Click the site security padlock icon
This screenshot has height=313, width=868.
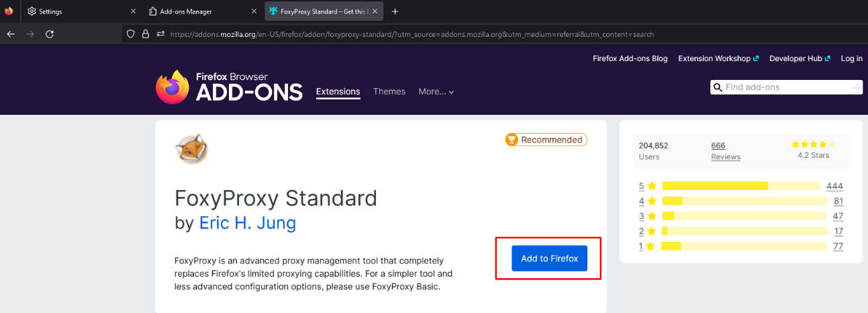coord(145,34)
